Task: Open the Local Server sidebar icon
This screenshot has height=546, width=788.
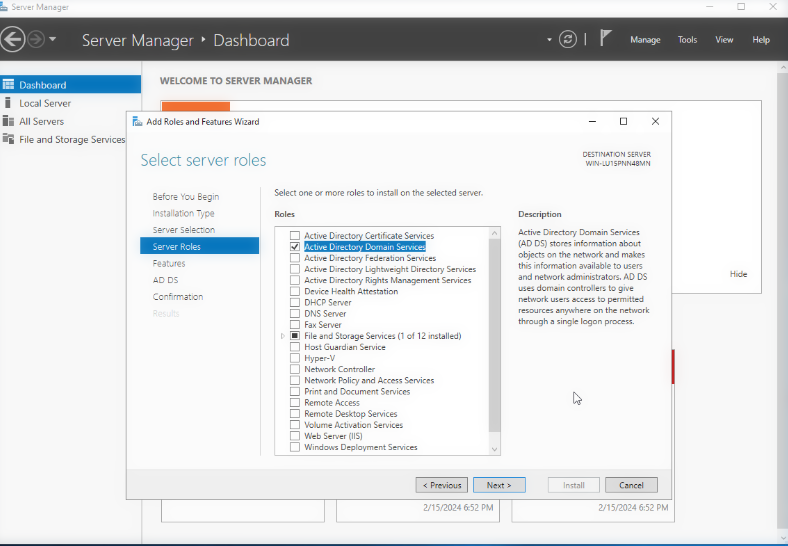Action: coord(8,103)
